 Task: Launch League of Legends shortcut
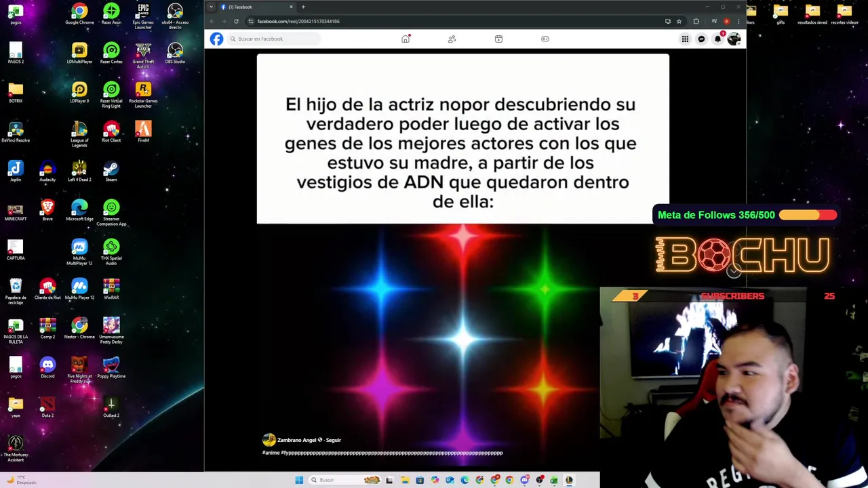(79, 134)
